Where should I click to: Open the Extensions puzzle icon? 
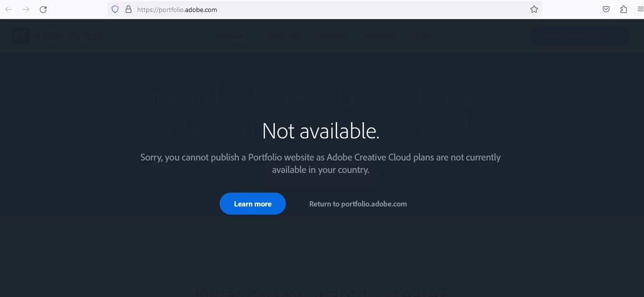(x=623, y=9)
